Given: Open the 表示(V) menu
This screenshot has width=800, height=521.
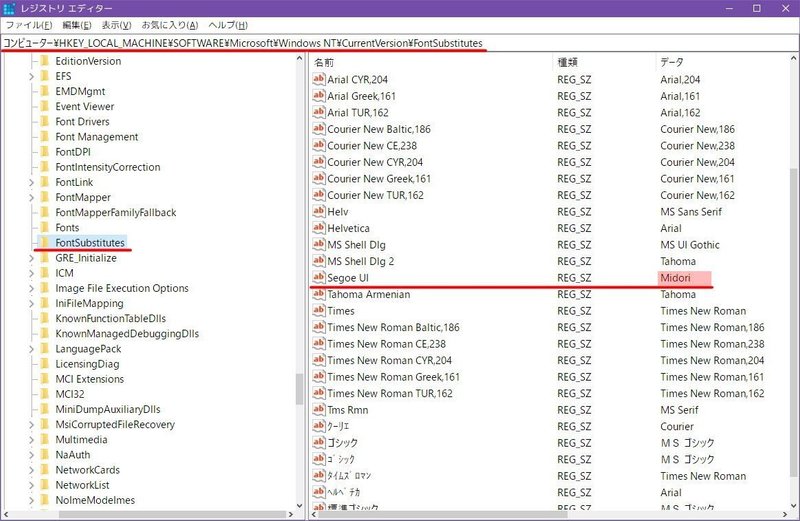Looking at the screenshot, I should [116, 25].
